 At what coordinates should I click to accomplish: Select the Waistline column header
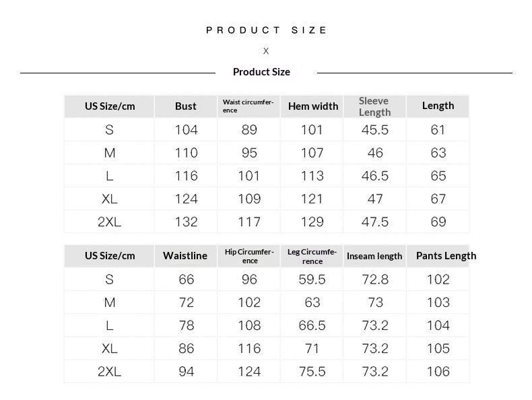[x=185, y=256]
